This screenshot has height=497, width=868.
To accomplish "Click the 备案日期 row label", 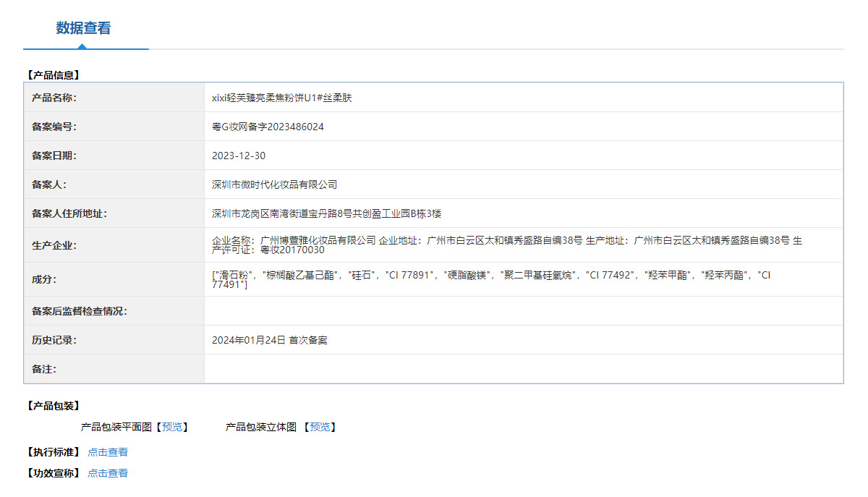I will (x=54, y=156).
